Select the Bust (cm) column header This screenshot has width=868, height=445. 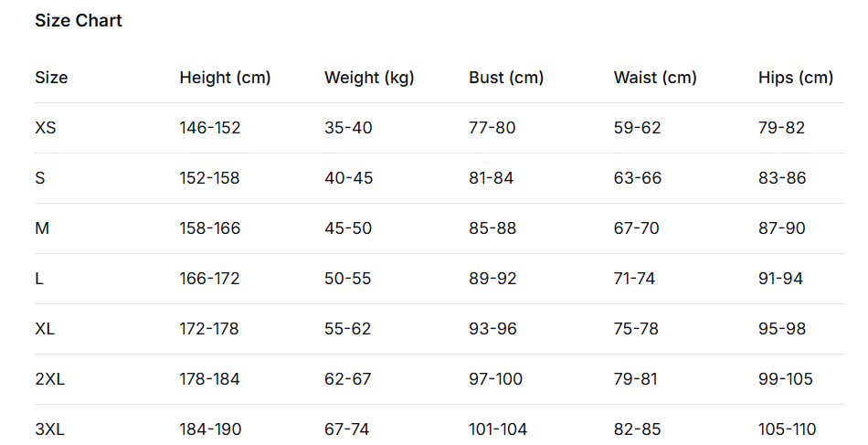tap(506, 78)
